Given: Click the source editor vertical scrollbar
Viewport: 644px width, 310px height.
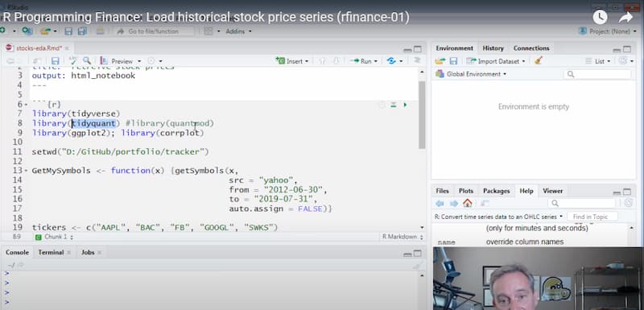Looking at the screenshot, I should (422, 147).
